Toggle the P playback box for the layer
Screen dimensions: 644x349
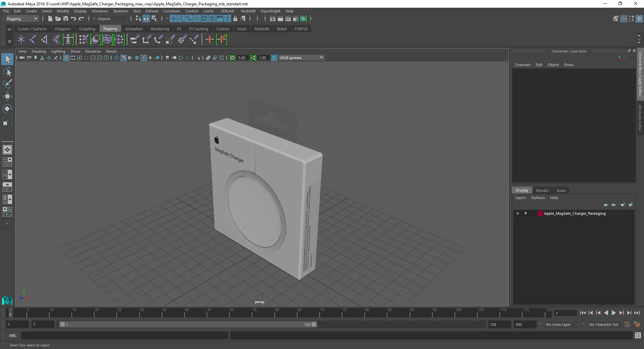[x=526, y=213]
